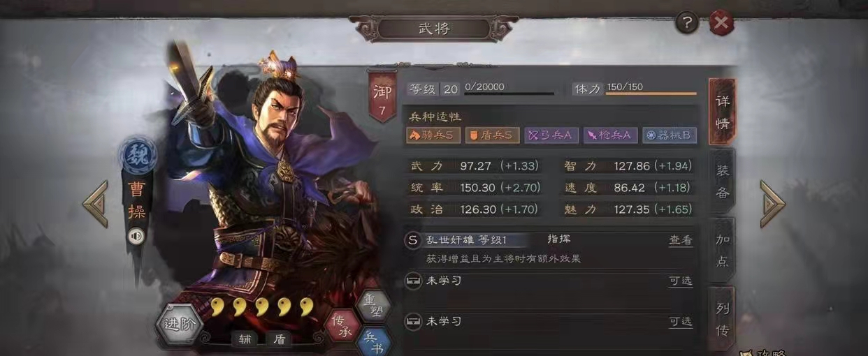Go to next general with right arrow
The image size is (868, 356).
773,203
